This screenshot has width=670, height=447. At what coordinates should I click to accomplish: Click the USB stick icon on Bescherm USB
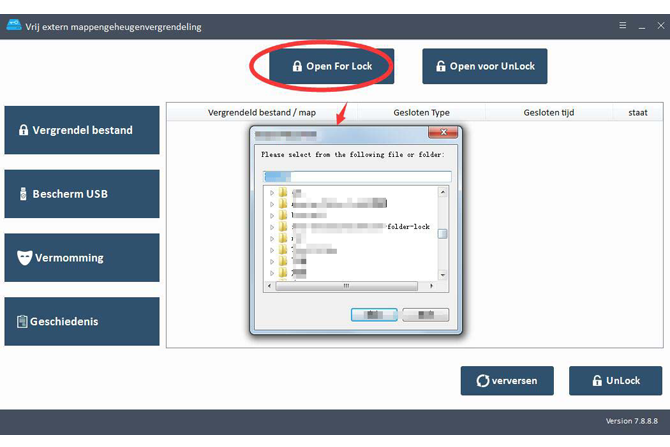tap(21, 194)
